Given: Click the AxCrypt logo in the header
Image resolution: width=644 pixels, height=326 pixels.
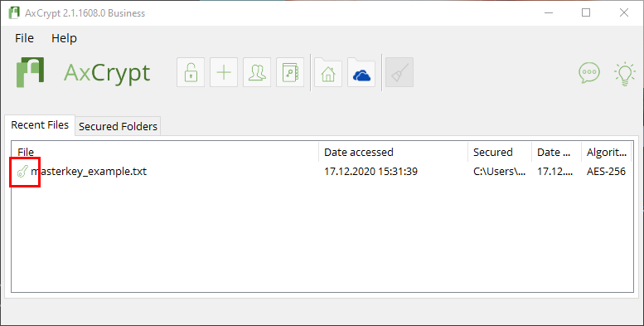Looking at the screenshot, I should 84,73.
